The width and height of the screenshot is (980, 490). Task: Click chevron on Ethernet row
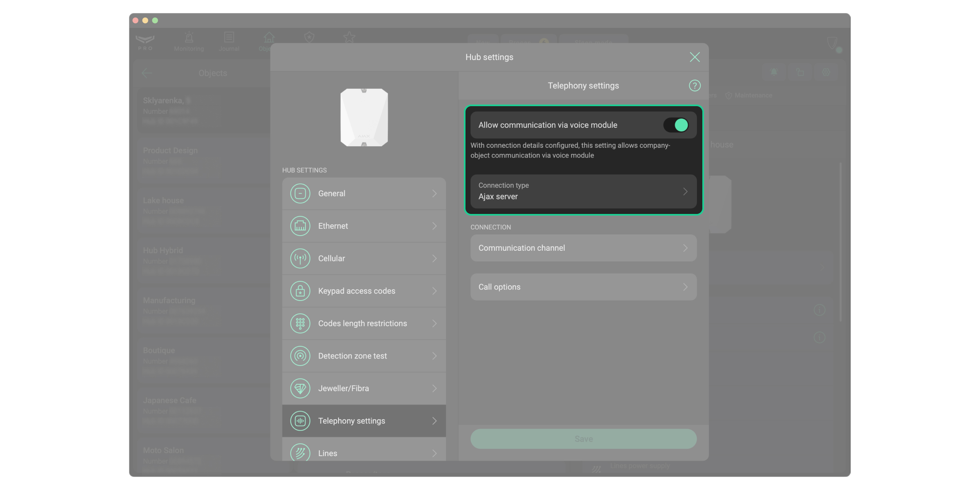[434, 226]
